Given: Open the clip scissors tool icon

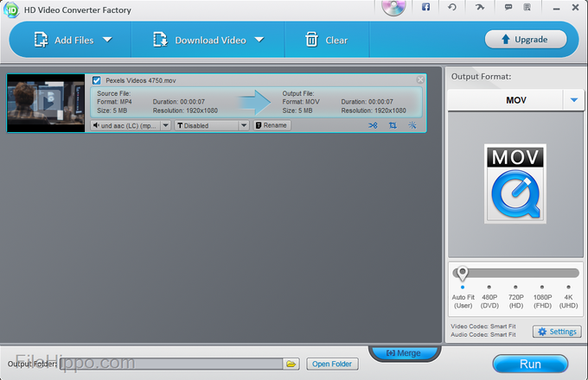Looking at the screenshot, I should pyautogui.click(x=373, y=125).
